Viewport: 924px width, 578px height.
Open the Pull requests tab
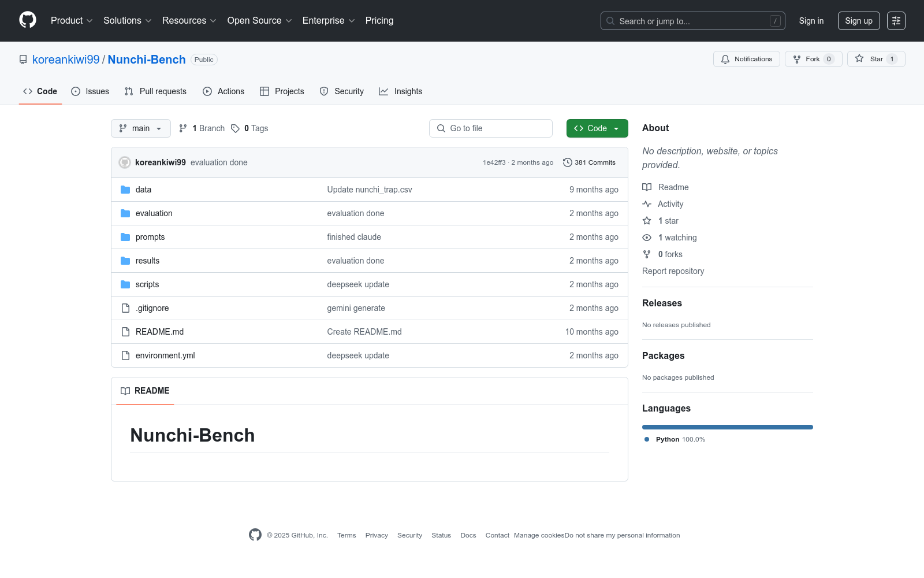[x=155, y=91]
